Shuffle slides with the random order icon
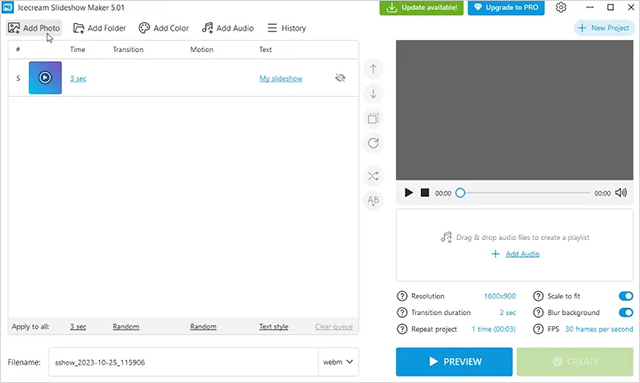 (373, 176)
